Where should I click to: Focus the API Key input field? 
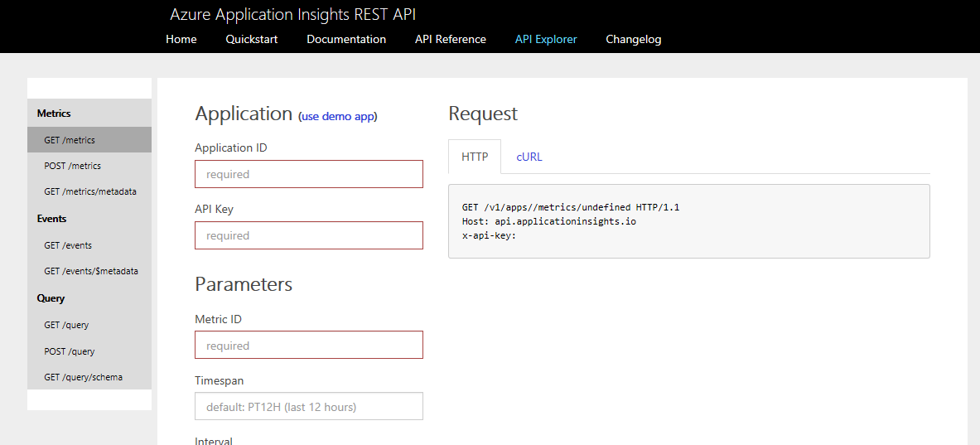pos(309,235)
